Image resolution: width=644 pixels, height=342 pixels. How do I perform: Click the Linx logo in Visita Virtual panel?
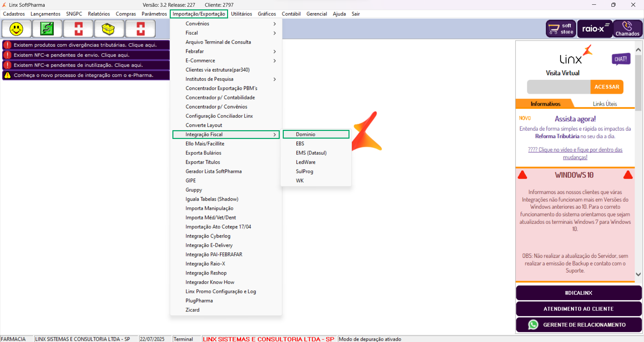click(x=575, y=55)
